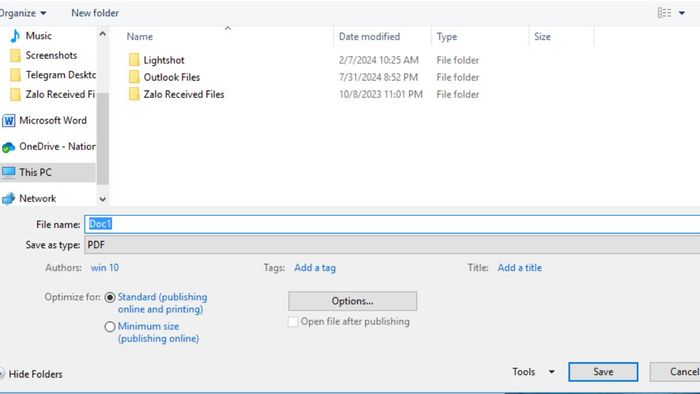The width and height of the screenshot is (700, 394).
Task: Select Screenshots folder in navigation pane
Action: [x=51, y=55]
